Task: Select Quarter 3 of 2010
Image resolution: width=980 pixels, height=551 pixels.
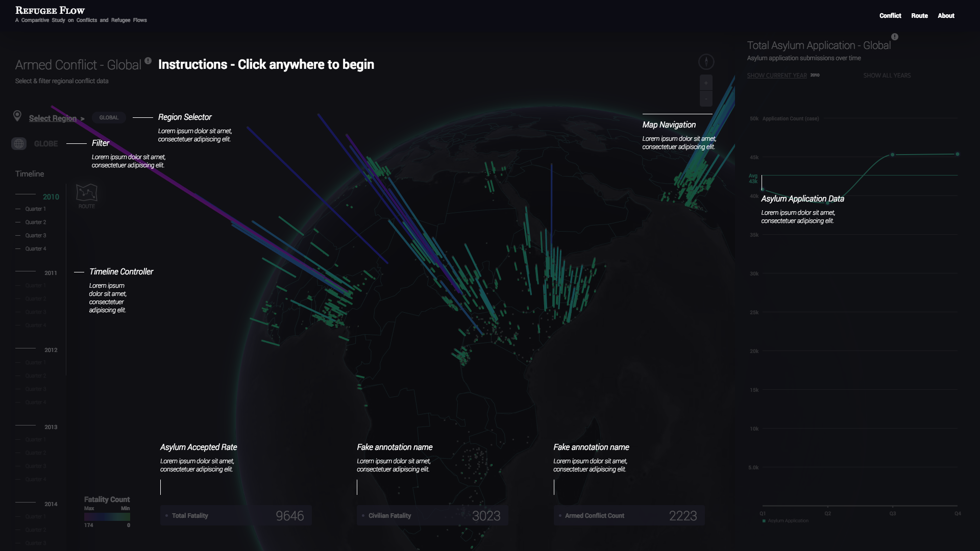Action: point(36,236)
